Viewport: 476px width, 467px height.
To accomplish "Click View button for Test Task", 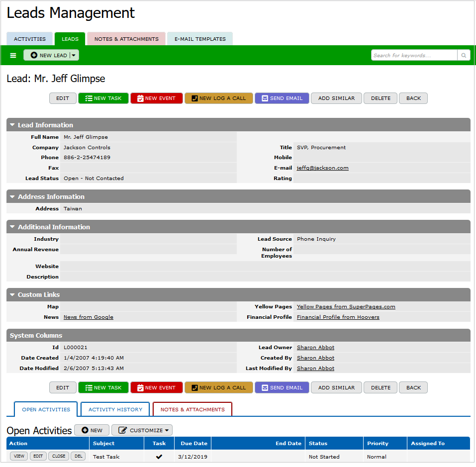I will point(19,457).
